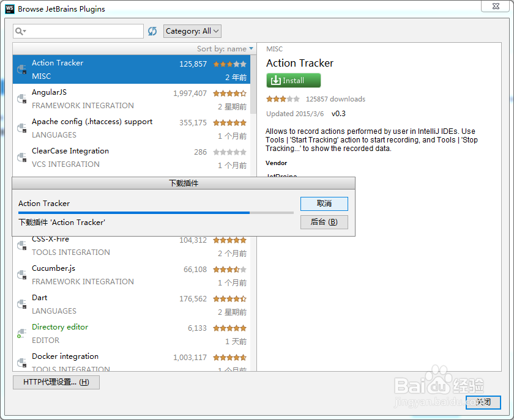Click the star rating of Cucumber.js
Image resolution: width=514 pixels, height=420 pixels.
pyautogui.click(x=230, y=270)
